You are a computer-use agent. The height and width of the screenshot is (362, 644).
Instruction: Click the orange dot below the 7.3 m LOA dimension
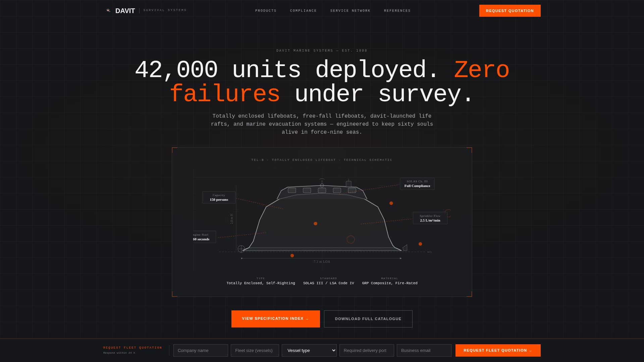click(292, 255)
